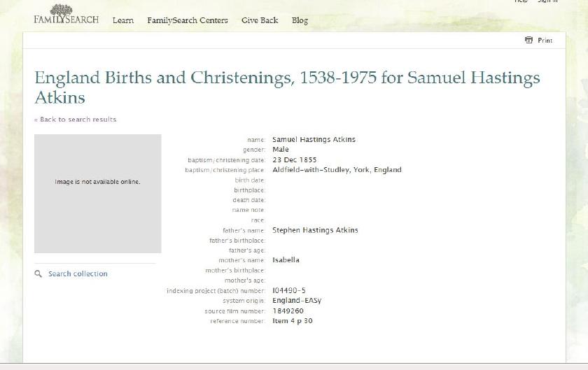Click the name value Samuel Hastings Atkins
Image resolution: width=588 pixels, height=370 pixels.
[314, 140]
